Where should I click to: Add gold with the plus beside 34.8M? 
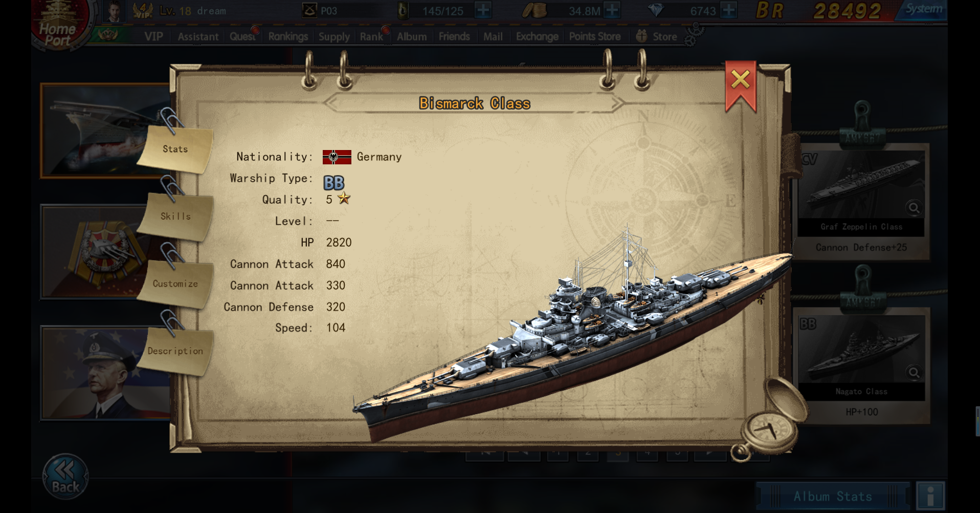612,10
